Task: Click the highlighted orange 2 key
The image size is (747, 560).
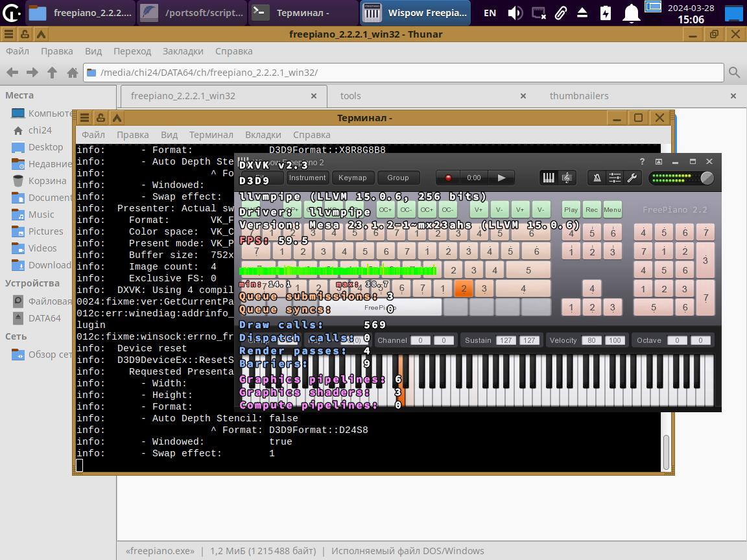Action: pos(463,289)
